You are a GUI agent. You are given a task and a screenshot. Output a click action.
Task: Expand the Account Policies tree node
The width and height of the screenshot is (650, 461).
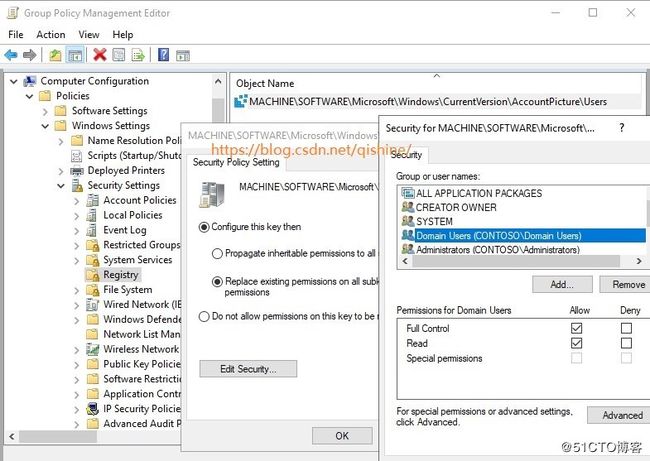(77, 200)
